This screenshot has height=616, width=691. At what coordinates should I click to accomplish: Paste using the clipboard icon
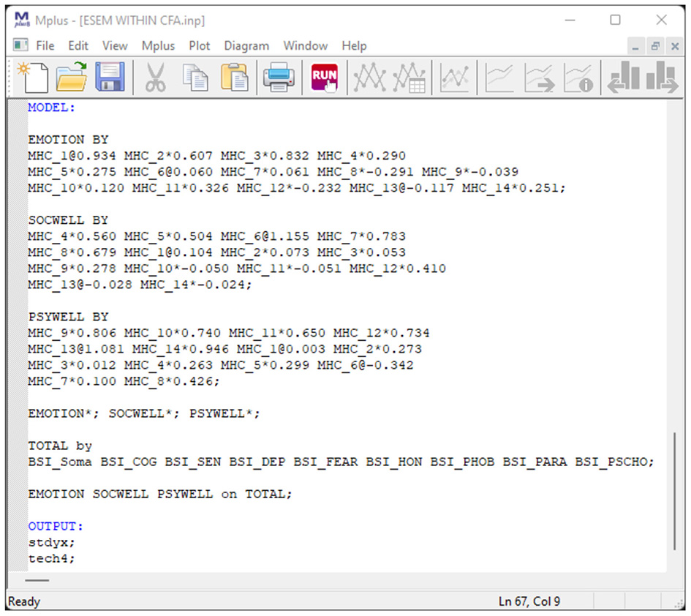pos(234,77)
